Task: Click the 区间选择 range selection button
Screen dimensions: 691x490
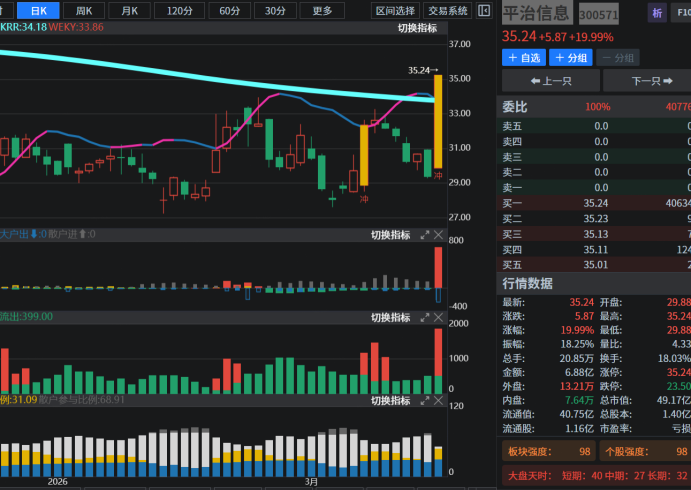Action: coord(395,11)
